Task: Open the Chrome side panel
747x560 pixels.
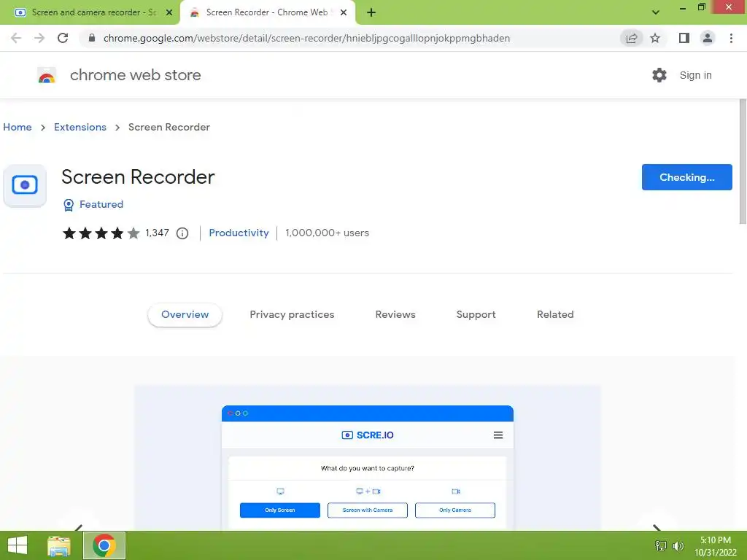Action: pyautogui.click(x=684, y=38)
